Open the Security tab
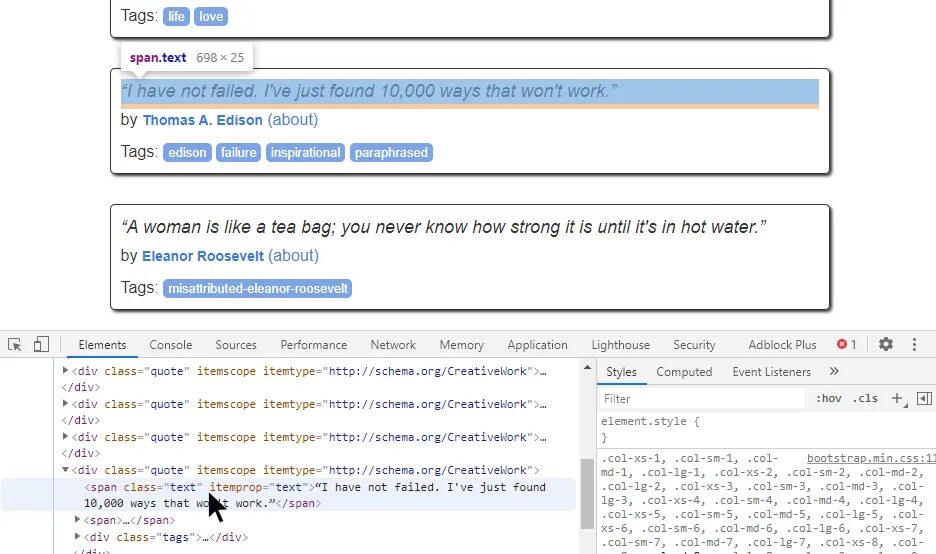Screen dimensions: 936x554 (694, 345)
